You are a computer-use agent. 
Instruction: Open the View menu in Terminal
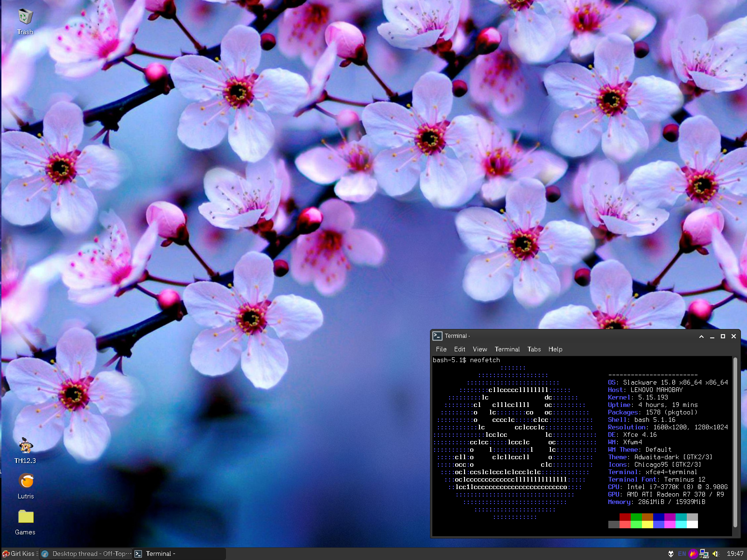479,349
